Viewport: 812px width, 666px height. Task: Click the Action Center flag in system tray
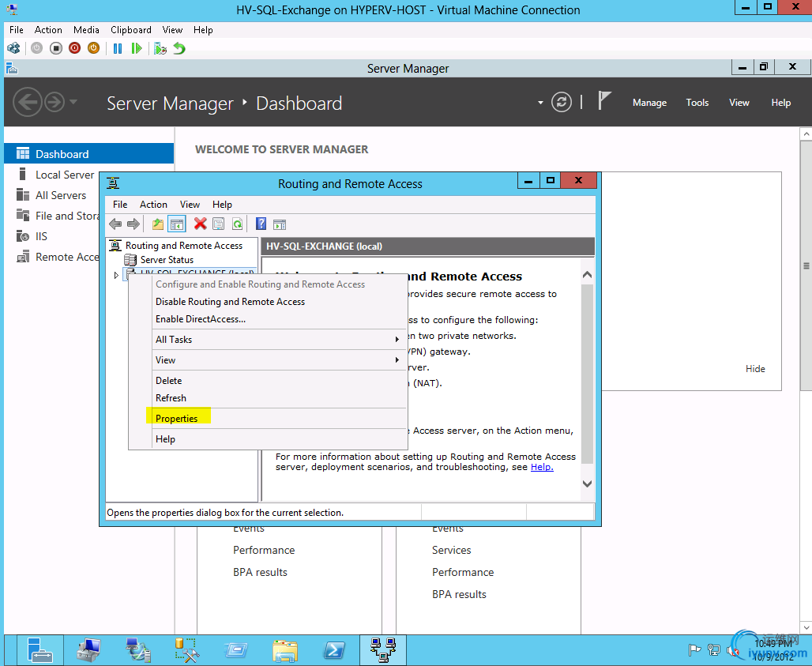point(694,649)
